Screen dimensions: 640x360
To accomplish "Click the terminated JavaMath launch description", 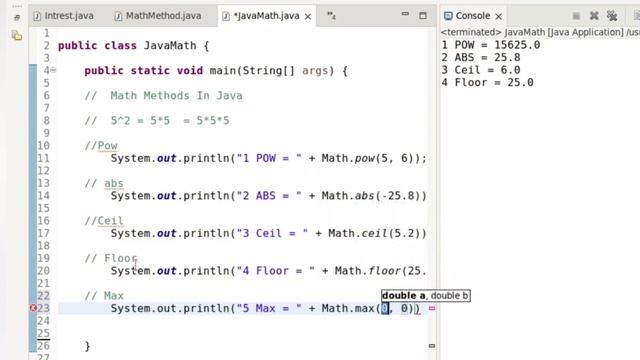I will pyautogui.click(x=540, y=32).
